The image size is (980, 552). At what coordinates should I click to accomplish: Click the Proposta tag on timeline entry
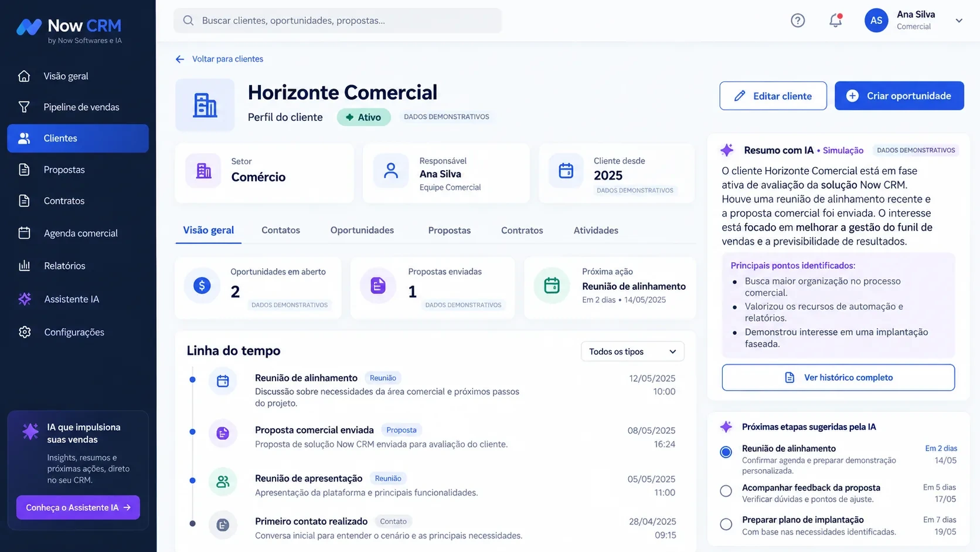coord(401,430)
